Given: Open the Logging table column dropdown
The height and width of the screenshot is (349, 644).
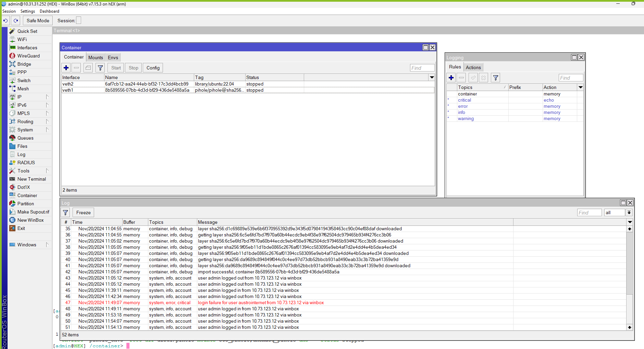Looking at the screenshot, I should point(580,87).
